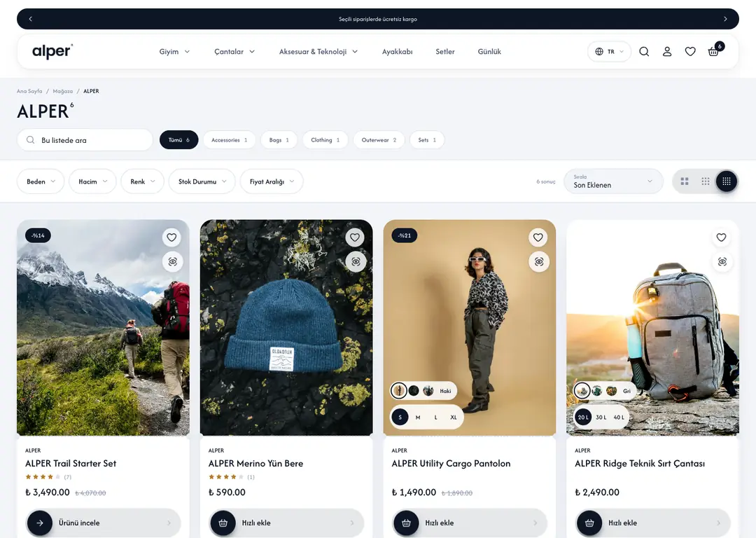
Task: Quick view the Merino Yün Bere
Action: click(356, 261)
